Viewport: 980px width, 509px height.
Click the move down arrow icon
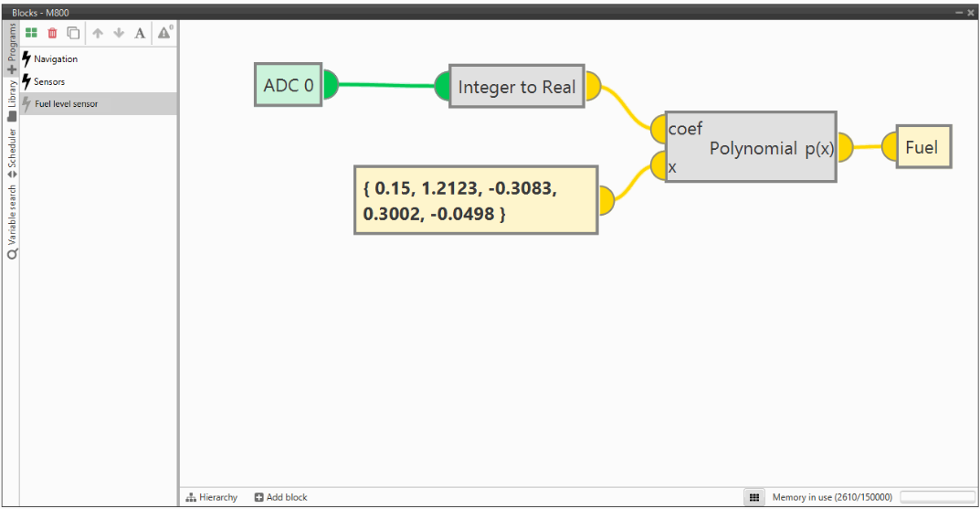point(119,33)
